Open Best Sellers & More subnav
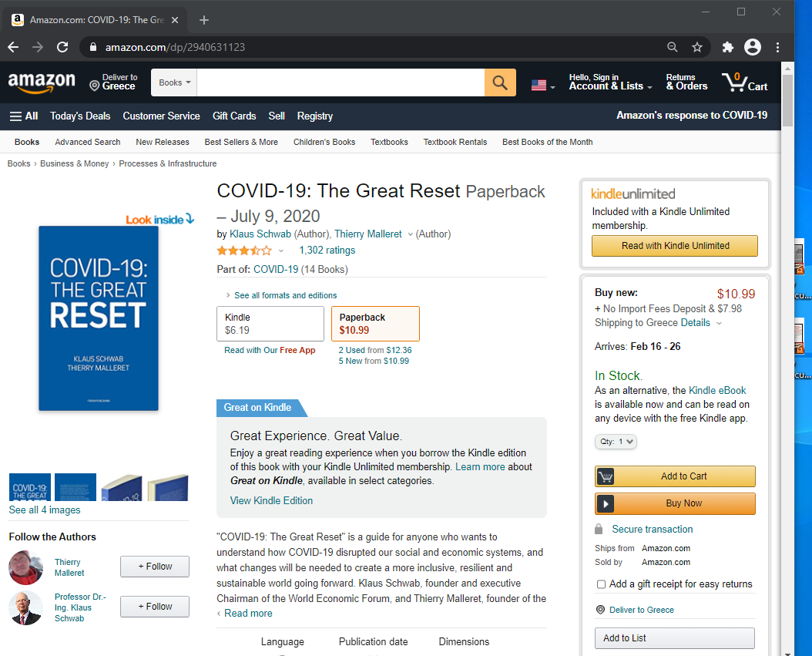Image resolution: width=812 pixels, height=656 pixels. click(241, 142)
